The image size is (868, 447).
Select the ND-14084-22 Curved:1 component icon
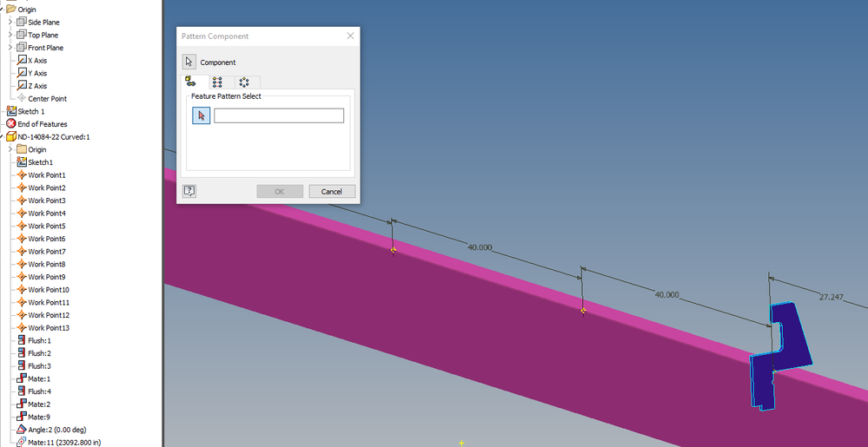pos(11,136)
